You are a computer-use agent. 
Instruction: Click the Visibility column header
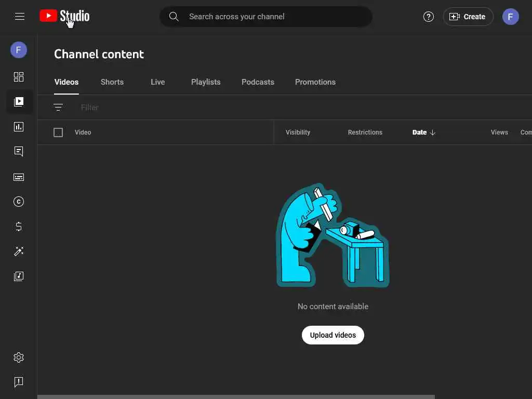(x=298, y=132)
